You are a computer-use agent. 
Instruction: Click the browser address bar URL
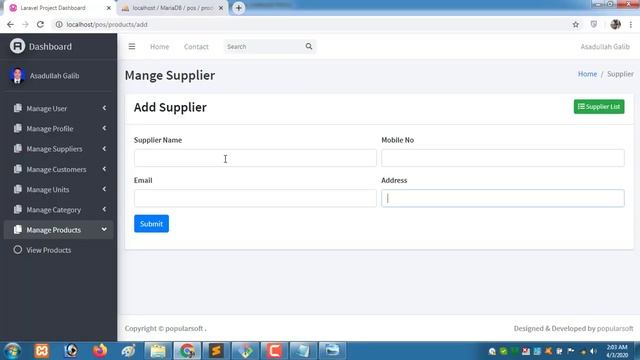point(107,24)
